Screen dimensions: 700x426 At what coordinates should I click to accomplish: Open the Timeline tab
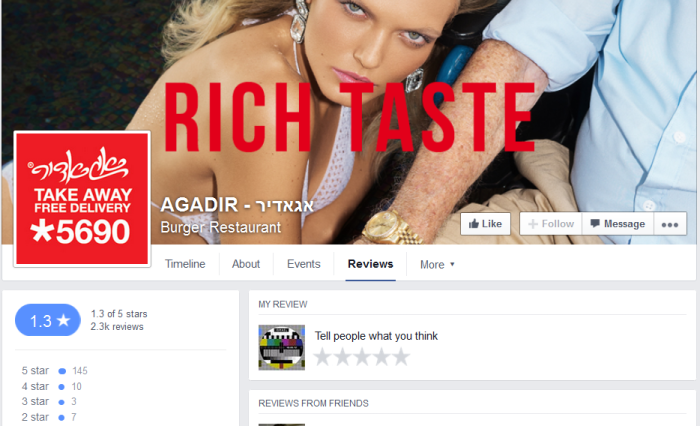[185, 264]
